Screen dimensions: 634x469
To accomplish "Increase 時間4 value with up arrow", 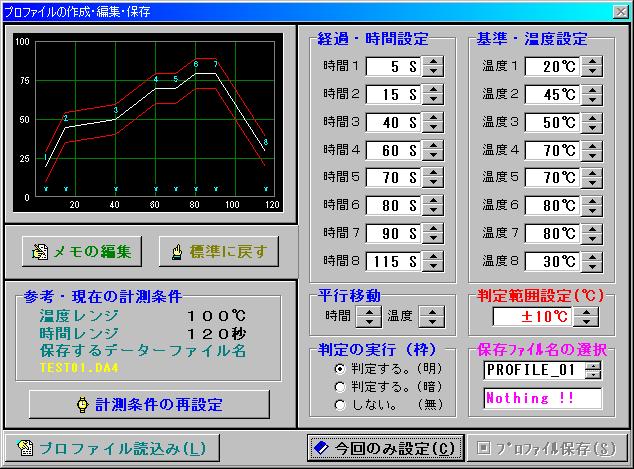I will (x=433, y=146).
